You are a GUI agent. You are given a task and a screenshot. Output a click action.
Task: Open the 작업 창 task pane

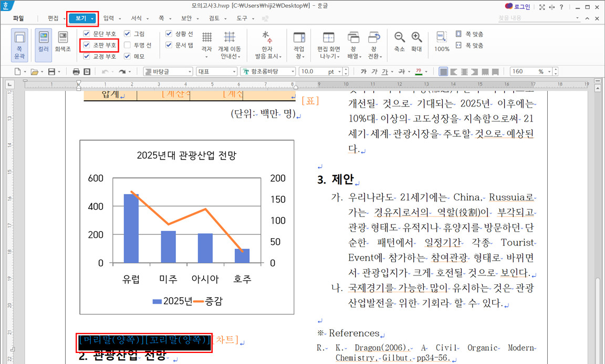point(299,45)
